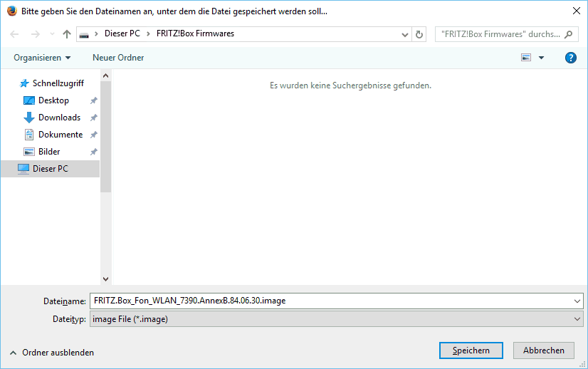Save the file with Speichern
Screen dimensions: 588x369
tap(471, 350)
